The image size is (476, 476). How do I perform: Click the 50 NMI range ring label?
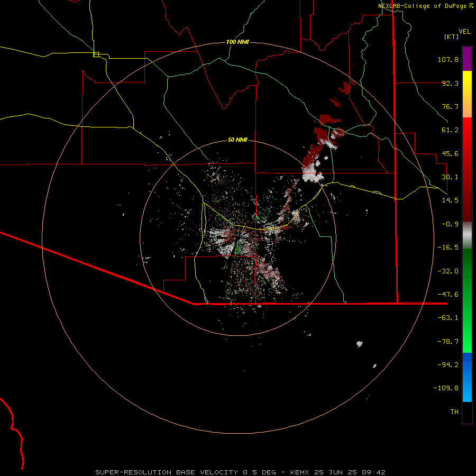point(237,140)
